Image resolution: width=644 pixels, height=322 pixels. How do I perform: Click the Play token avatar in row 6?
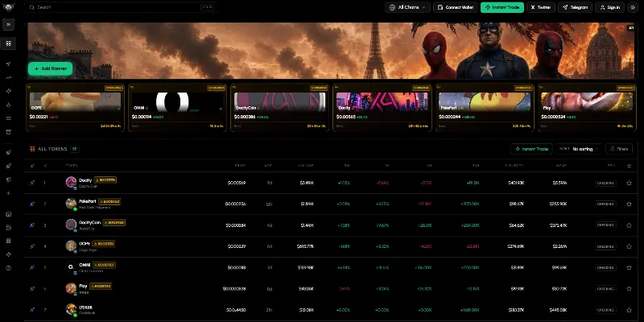pyautogui.click(x=71, y=288)
